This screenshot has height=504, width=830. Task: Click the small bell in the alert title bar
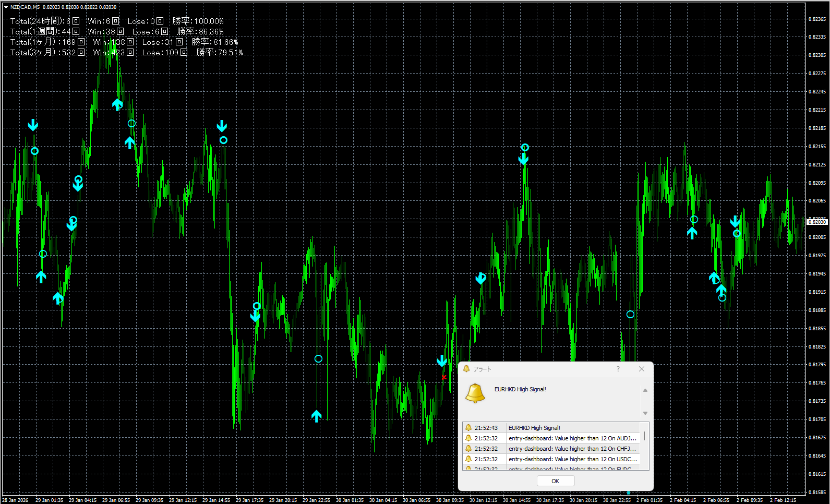click(x=466, y=369)
